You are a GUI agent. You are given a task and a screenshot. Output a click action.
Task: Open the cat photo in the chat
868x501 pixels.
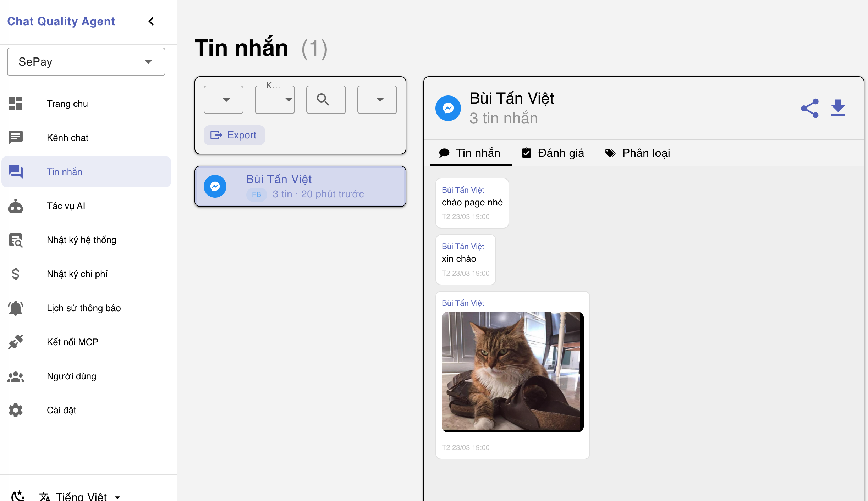(512, 372)
